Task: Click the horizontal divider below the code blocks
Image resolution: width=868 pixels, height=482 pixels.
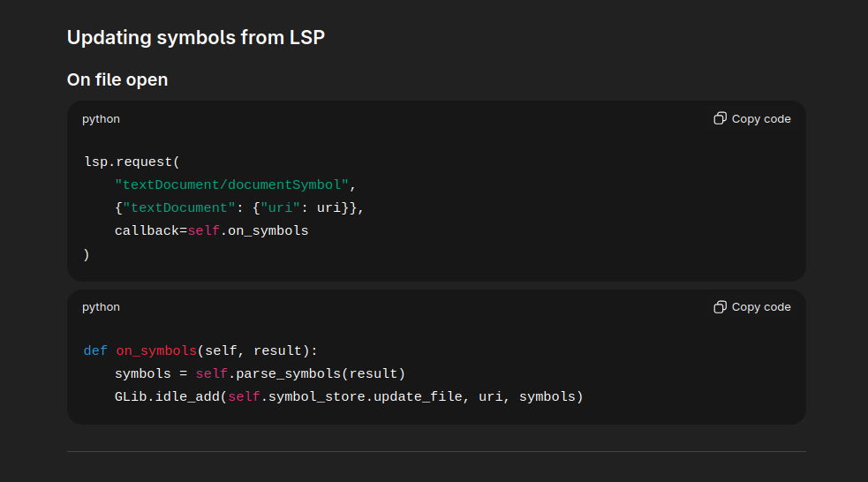Action: 436,451
